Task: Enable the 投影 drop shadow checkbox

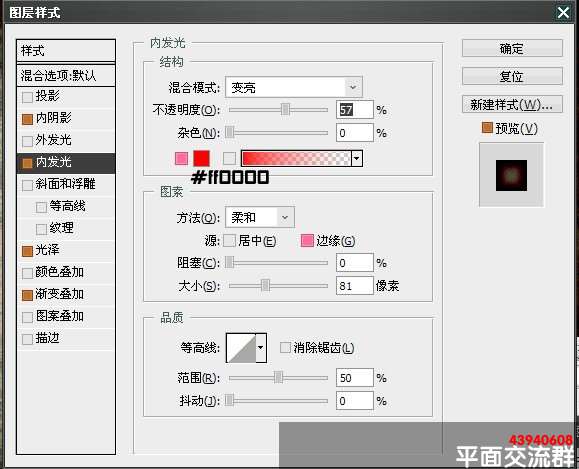Action: coord(27,97)
